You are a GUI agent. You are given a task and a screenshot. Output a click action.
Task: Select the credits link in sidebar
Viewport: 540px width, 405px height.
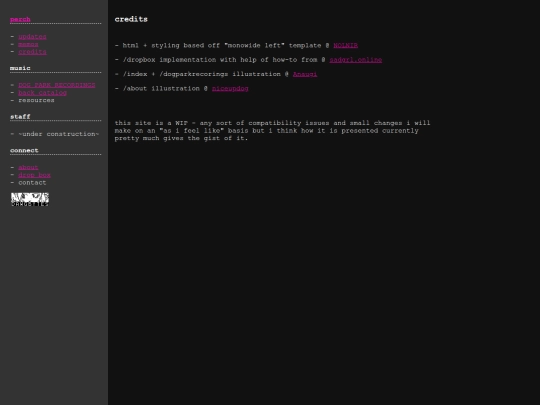pos(32,52)
